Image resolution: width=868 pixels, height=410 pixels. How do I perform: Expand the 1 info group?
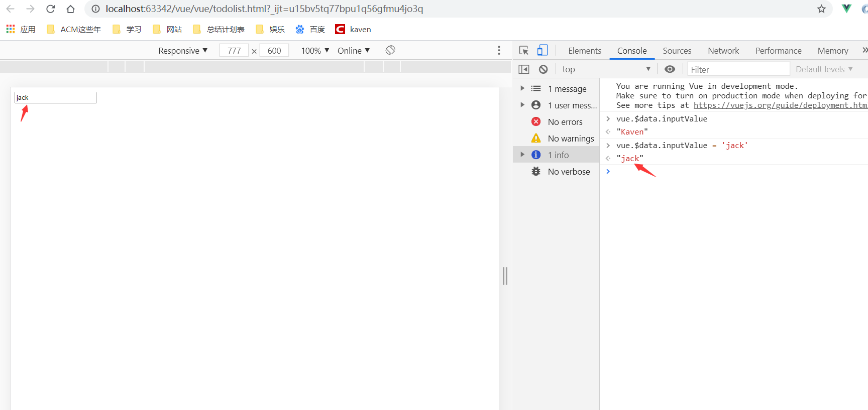522,155
